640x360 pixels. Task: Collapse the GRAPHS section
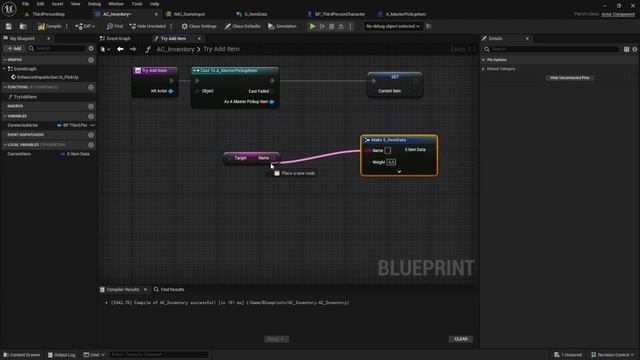[4, 60]
